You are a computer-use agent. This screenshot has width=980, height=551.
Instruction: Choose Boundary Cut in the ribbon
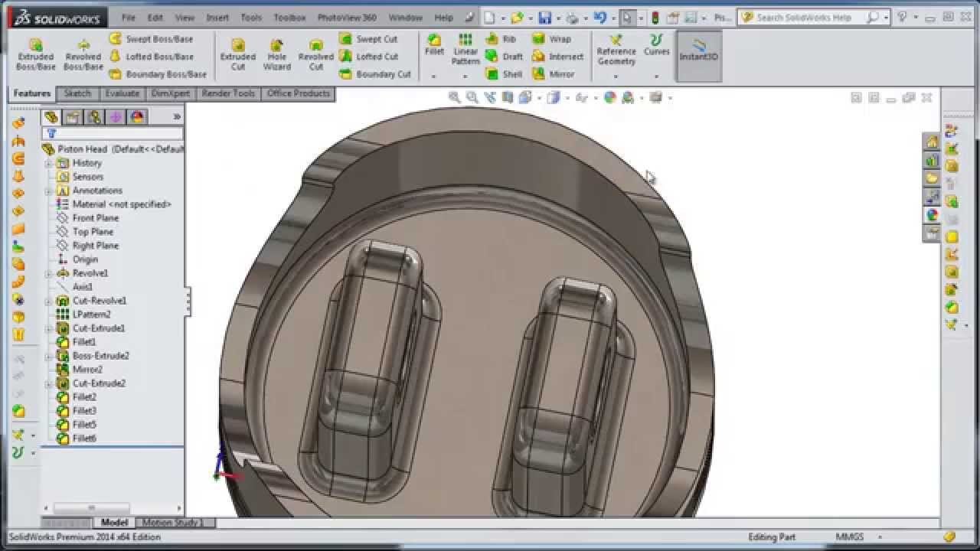tap(375, 74)
